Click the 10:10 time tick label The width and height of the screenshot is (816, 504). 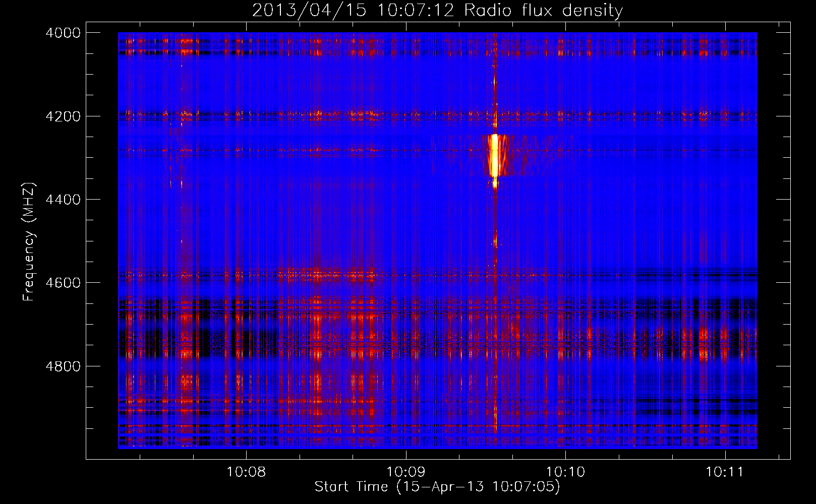565,472
